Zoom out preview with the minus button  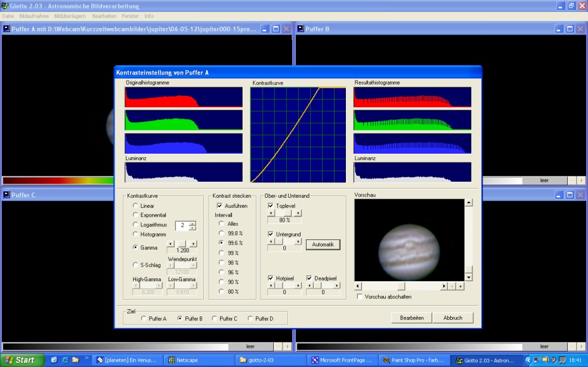click(x=452, y=287)
